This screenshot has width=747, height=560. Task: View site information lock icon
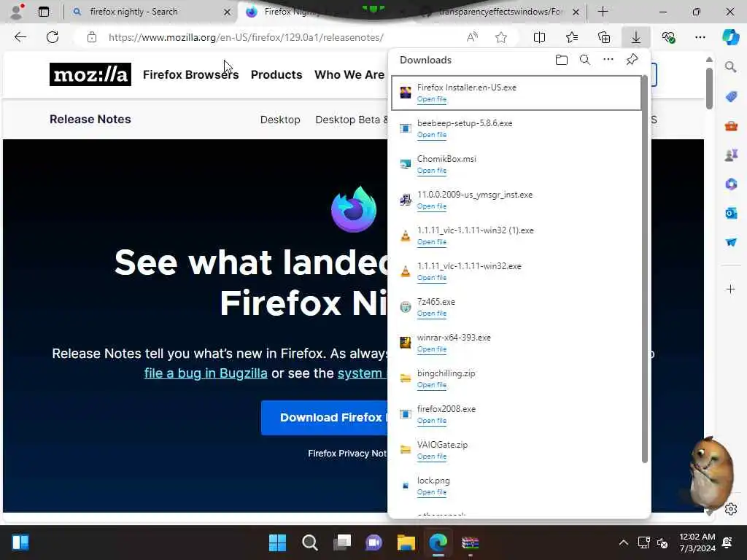tap(92, 37)
